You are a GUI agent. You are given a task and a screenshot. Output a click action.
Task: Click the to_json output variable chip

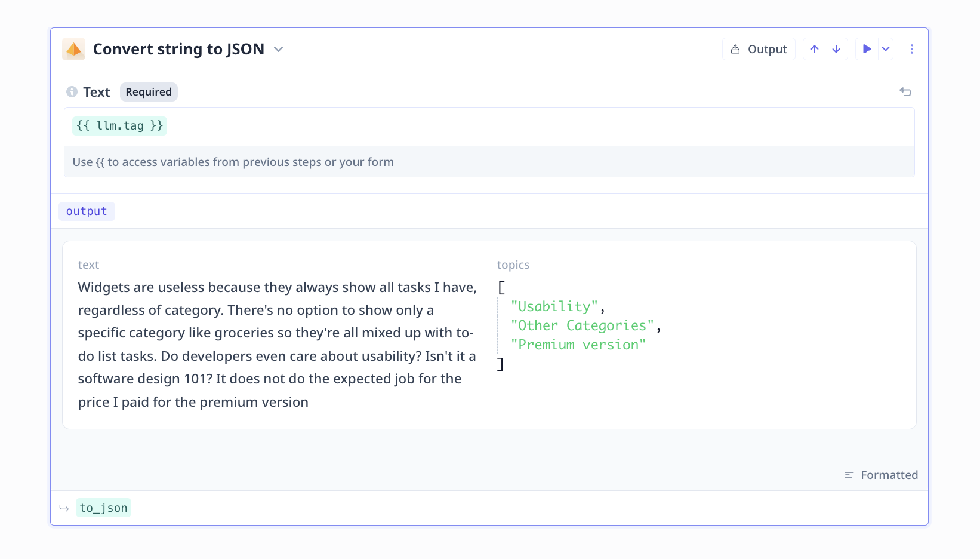tap(103, 508)
